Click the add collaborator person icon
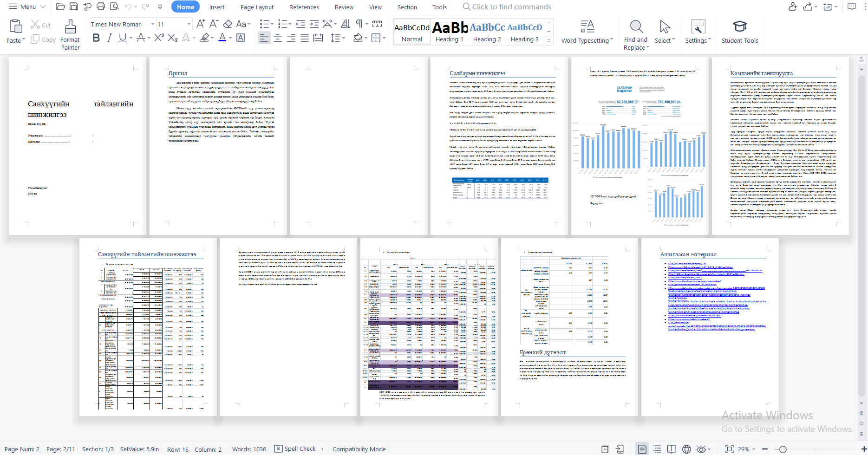This screenshot has height=455, width=868. click(x=793, y=6)
